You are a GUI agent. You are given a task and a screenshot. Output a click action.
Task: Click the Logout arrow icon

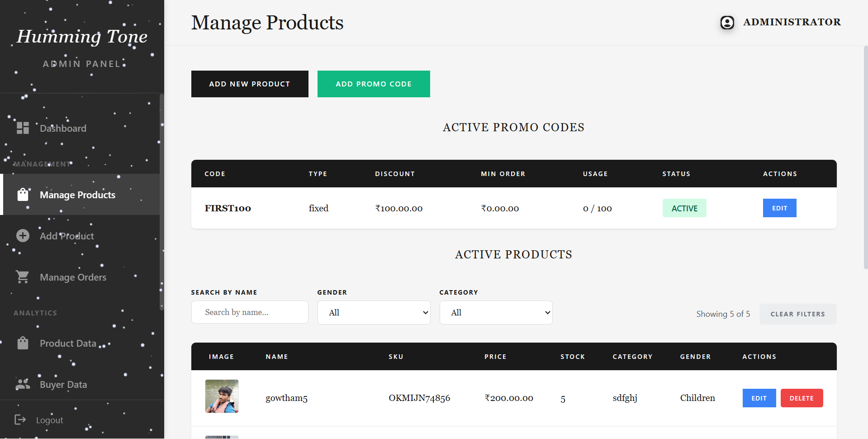[20, 420]
